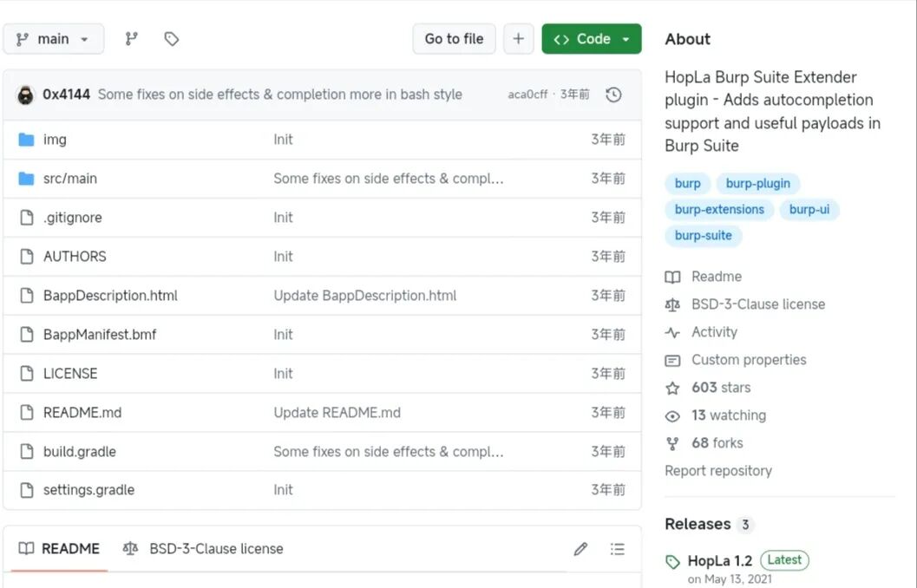Open the latest commit message link
Screen dimensions: 917x588
pos(279,95)
